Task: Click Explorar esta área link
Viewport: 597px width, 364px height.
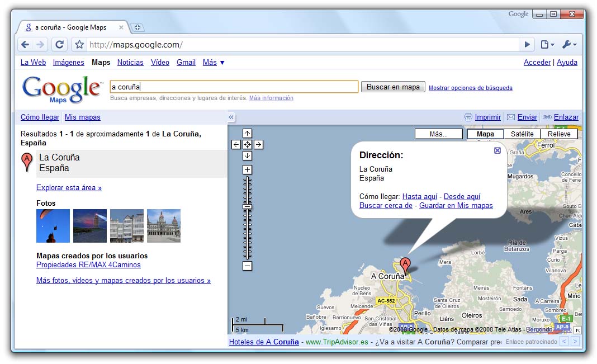Action: pos(69,188)
